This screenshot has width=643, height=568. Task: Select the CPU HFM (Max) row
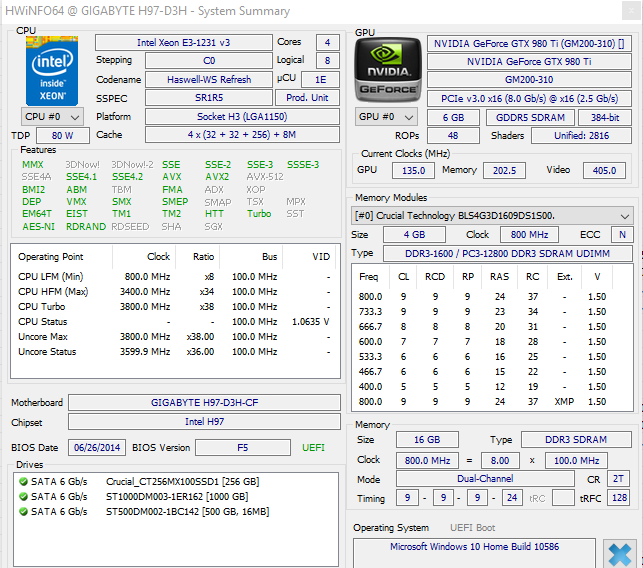click(x=174, y=292)
